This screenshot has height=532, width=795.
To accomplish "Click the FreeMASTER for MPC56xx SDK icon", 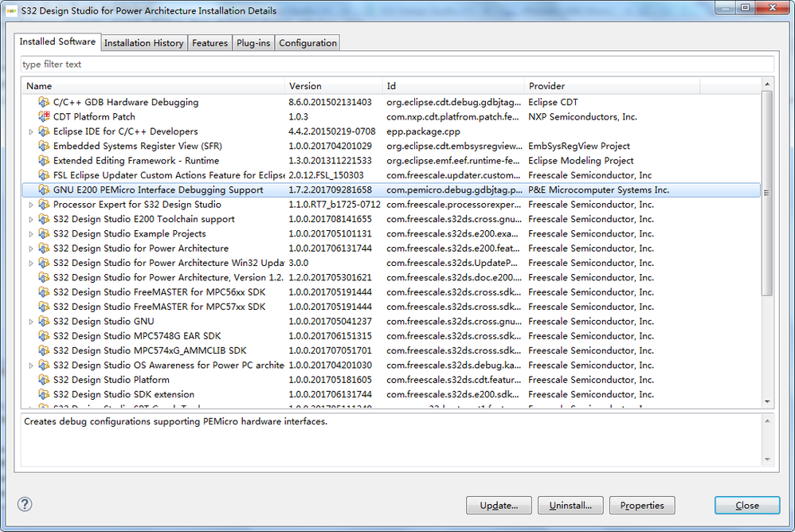I will tap(44, 292).
